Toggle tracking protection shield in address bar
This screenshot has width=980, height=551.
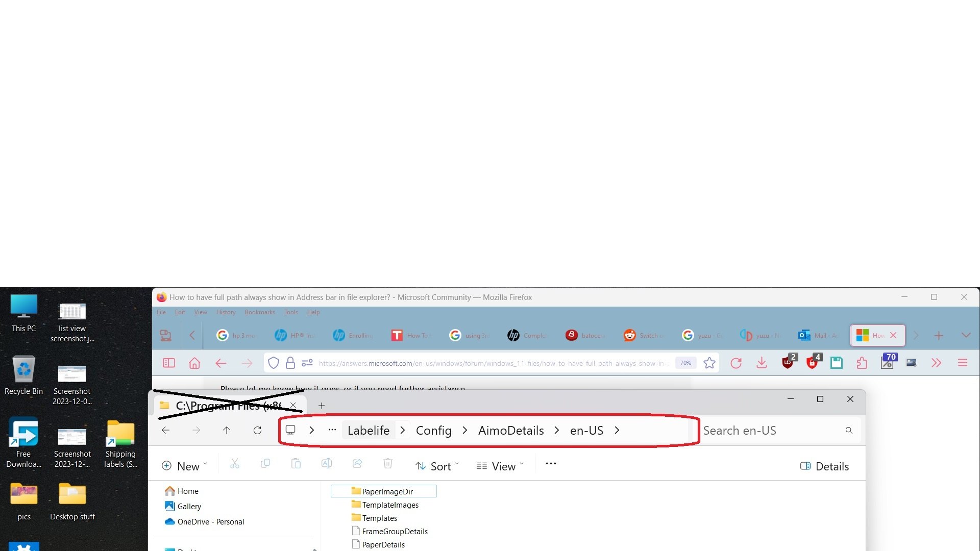[274, 363]
